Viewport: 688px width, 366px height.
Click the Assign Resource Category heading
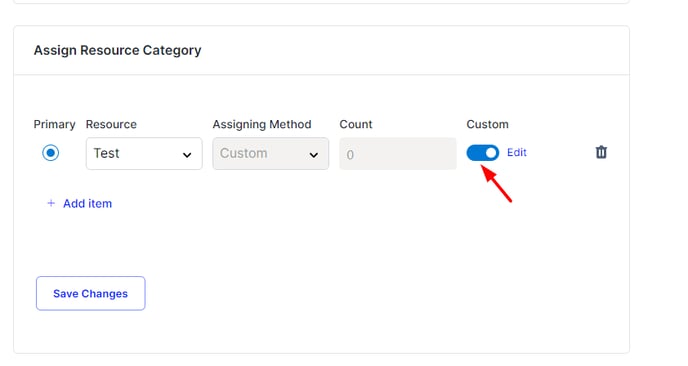click(118, 50)
